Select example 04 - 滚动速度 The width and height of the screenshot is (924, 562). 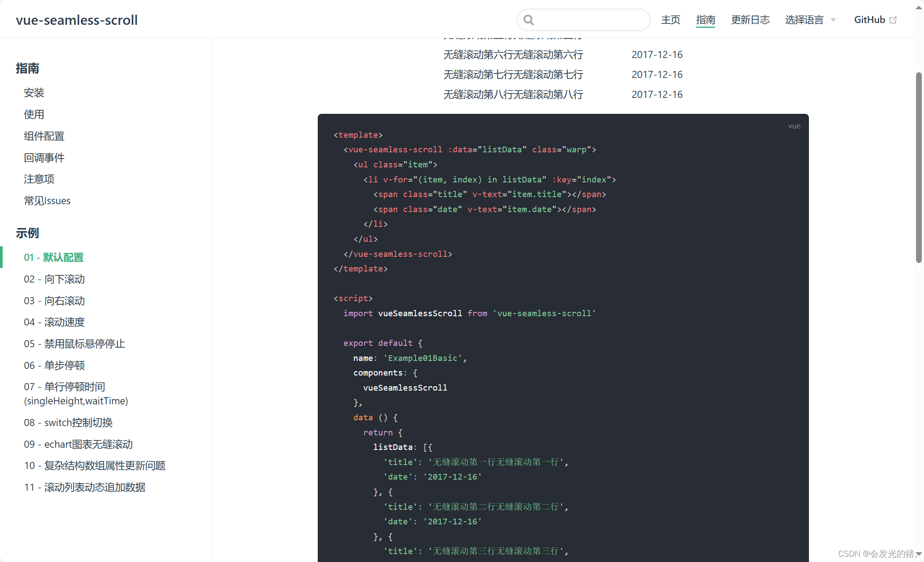coord(54,322)
